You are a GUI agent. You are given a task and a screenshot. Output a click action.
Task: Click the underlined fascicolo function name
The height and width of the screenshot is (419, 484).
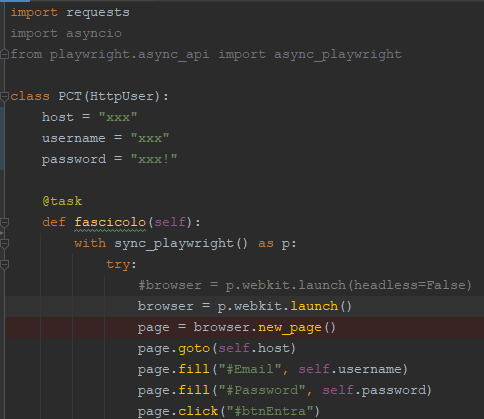110,222
